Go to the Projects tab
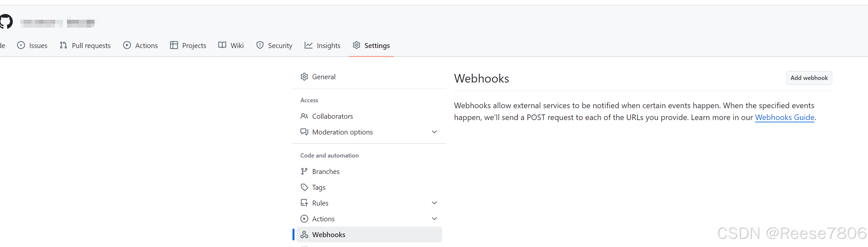The width and height of the screenshot is (868, 247). 188,46
